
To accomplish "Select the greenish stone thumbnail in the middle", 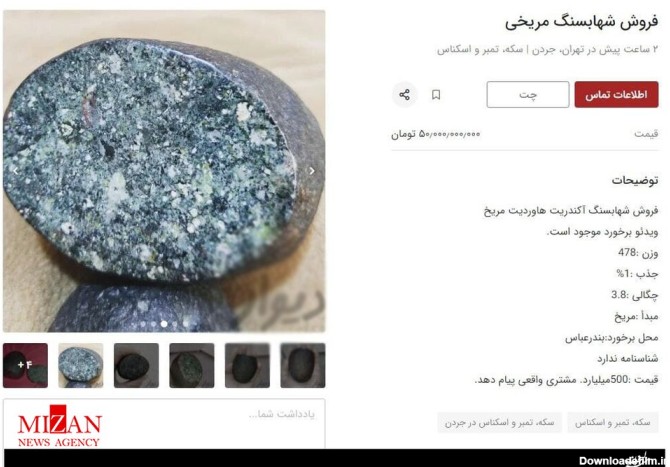I will (192, 365).
